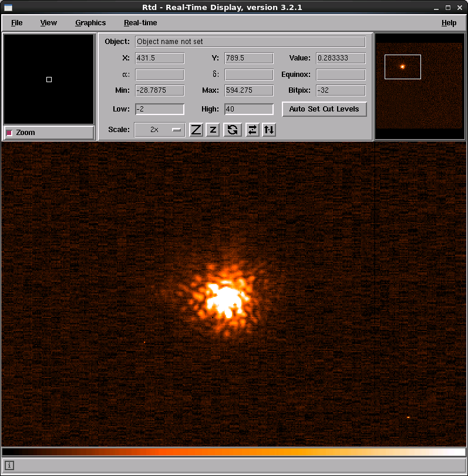The width and height of the screenshot is (468, 476).
Task: Click the Low cut level input field
Action: (x=160, y=109)
